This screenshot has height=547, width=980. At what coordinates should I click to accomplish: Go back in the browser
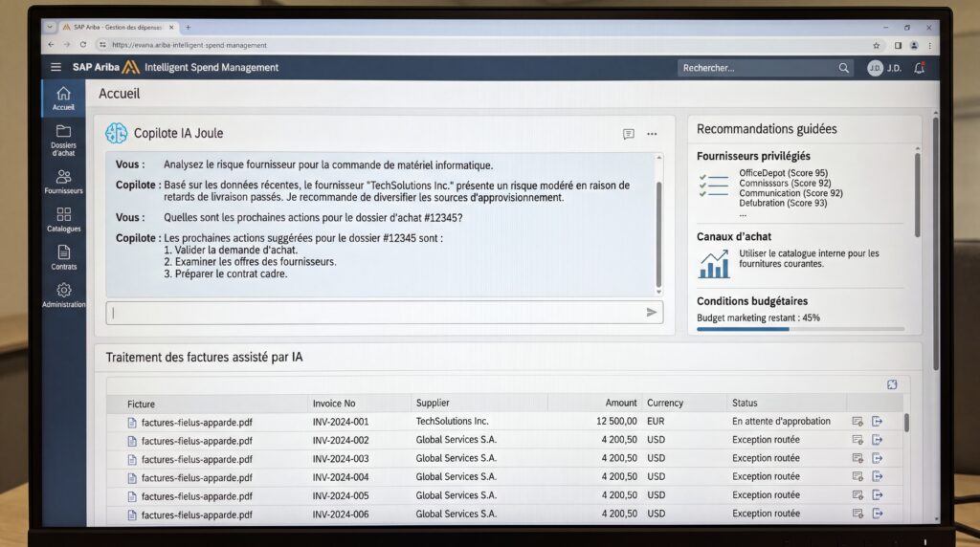pos(52,45)
